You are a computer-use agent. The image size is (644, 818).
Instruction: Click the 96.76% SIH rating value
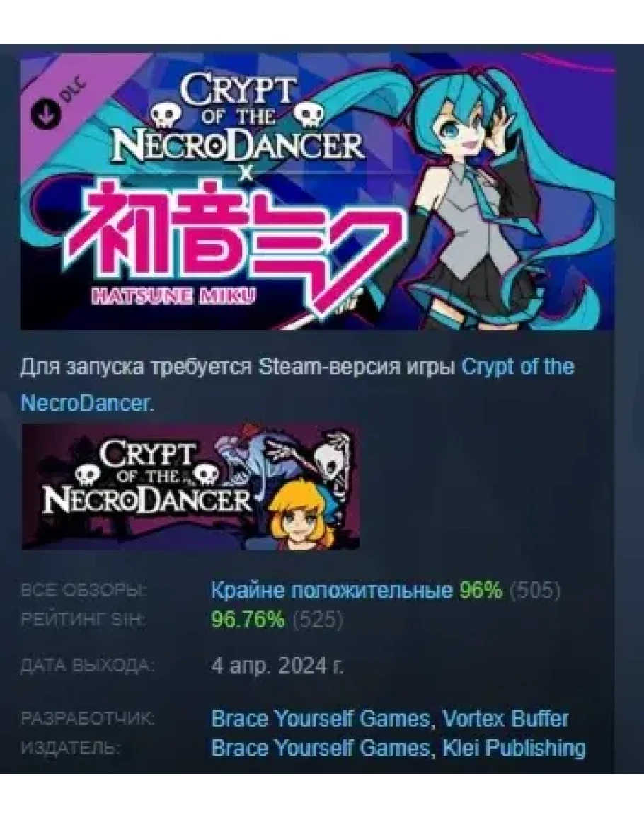click(x=248, y=620)
